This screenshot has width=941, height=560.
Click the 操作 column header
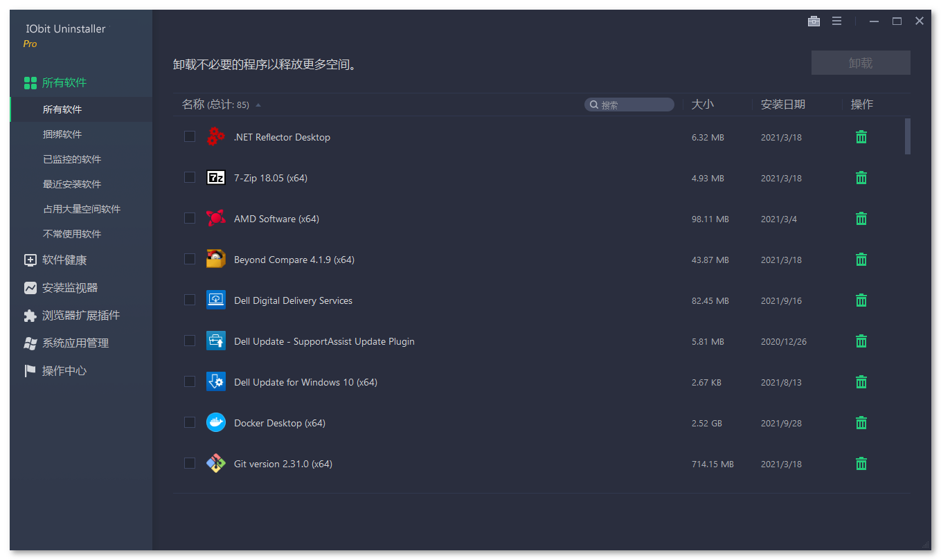862,105
